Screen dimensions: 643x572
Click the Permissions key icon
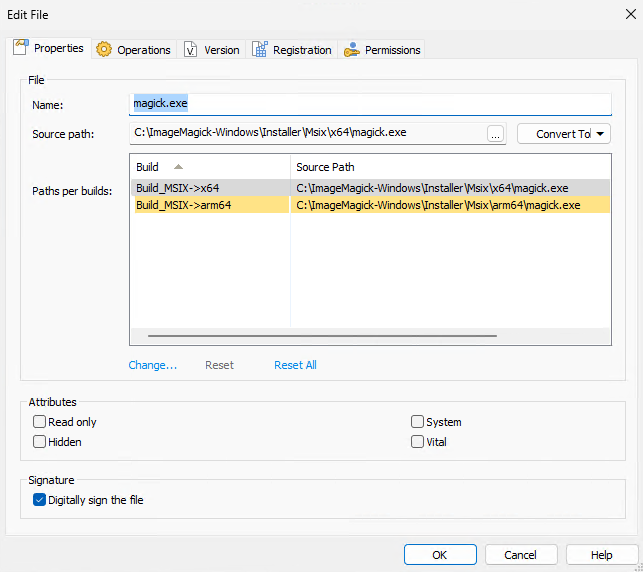click(x=351, y=50)
